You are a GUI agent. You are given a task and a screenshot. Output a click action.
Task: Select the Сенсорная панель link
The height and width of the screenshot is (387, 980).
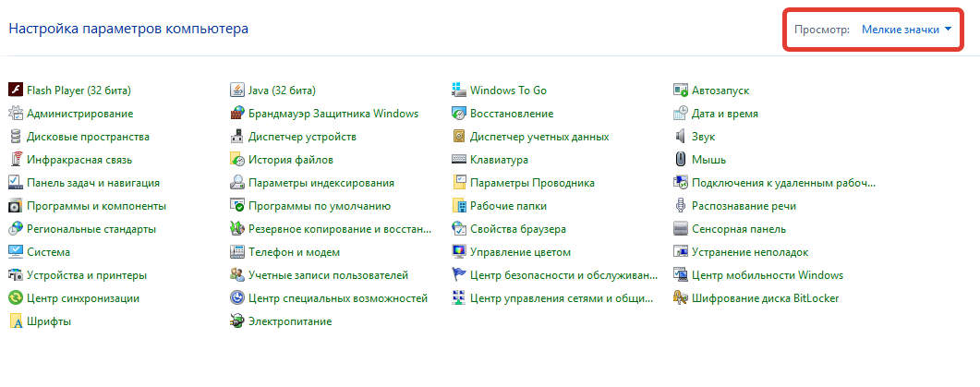click(x=739, y=229)
